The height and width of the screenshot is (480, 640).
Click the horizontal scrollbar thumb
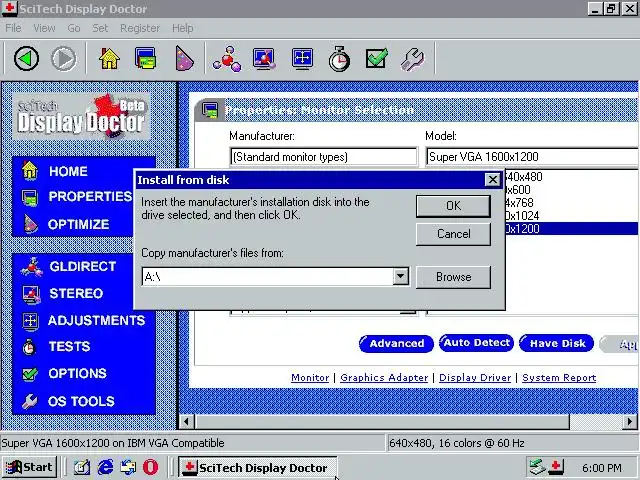(x=381, y=421)
